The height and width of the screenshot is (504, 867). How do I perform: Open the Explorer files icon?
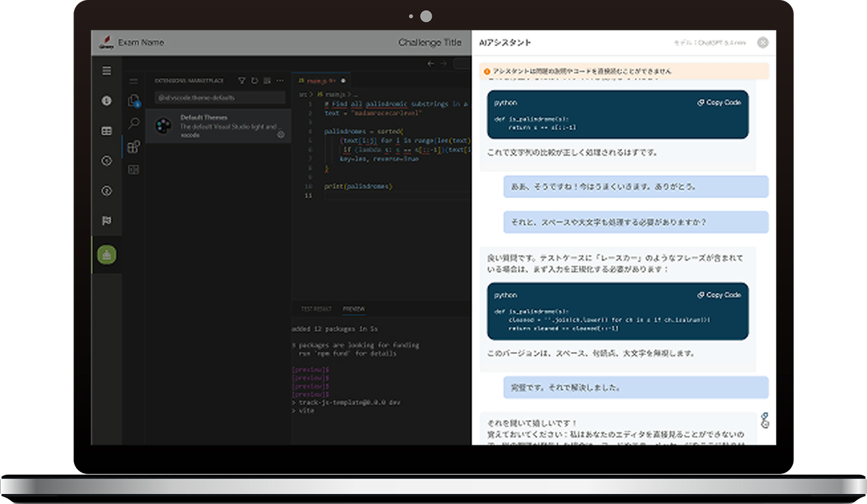click(x=133, y=101)
